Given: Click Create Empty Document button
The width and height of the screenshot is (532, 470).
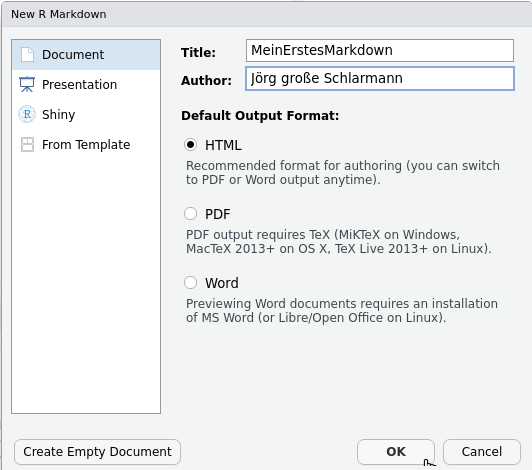Looking at the screenshot, I should (97, 452).
